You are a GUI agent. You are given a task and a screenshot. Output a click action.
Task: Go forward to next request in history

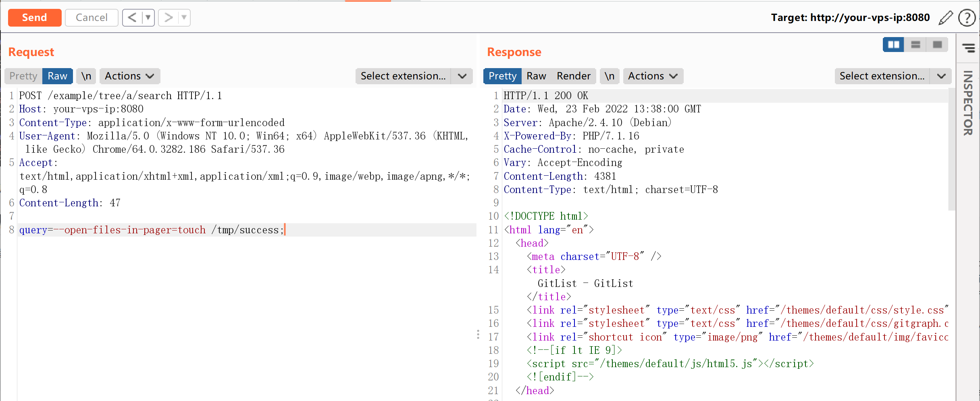(169, 18)
